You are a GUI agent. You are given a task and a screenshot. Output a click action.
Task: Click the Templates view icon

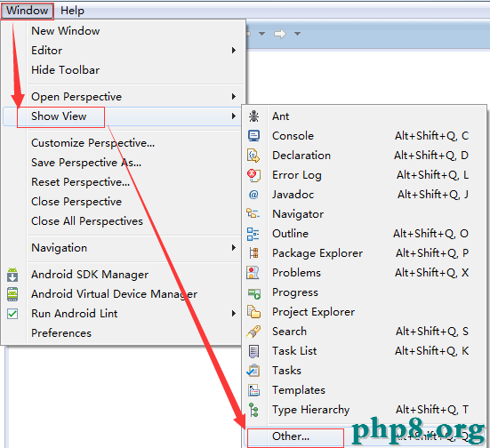tap(253, 390)
